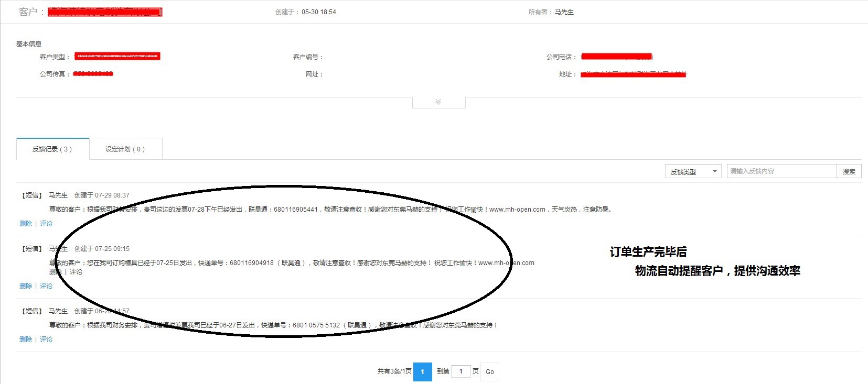Comment on the last record dated 06-27
Image resolution: width=868 pixels, height=384 pixels.
tap(46, 339)
